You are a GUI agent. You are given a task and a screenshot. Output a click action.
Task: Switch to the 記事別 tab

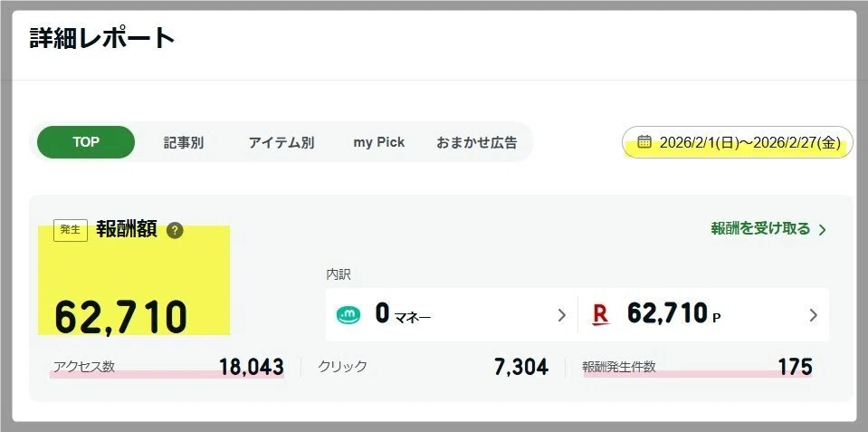click(184, 142)
